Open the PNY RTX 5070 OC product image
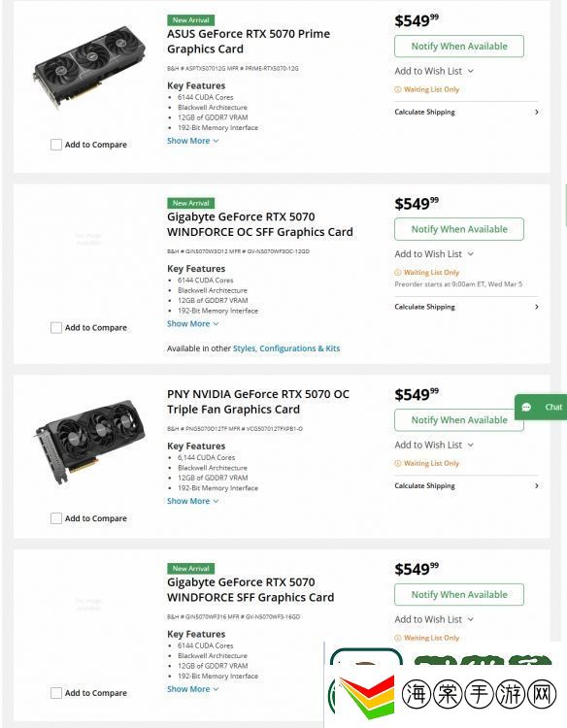Viewport: 567px width, 728px height. coord(90,442)
